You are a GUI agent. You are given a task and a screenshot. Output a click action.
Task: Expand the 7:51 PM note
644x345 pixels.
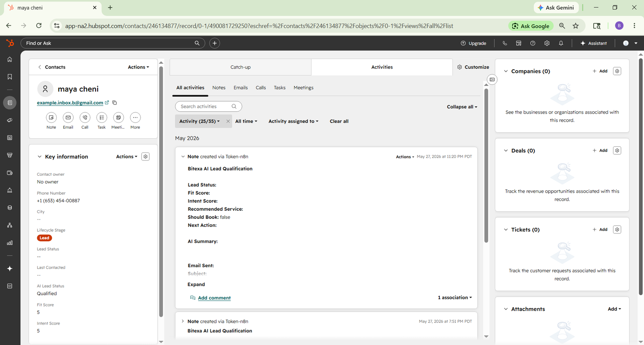[x=183, y=321]
